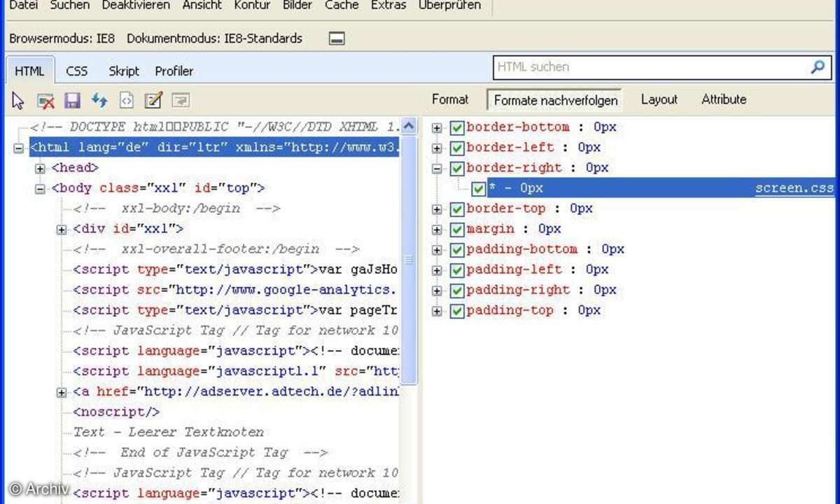Switch to the Skript tab

tap(124, 71)
